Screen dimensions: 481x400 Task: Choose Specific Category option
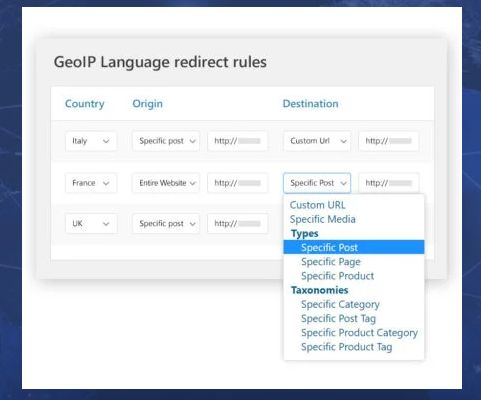[x=354, y=304]
